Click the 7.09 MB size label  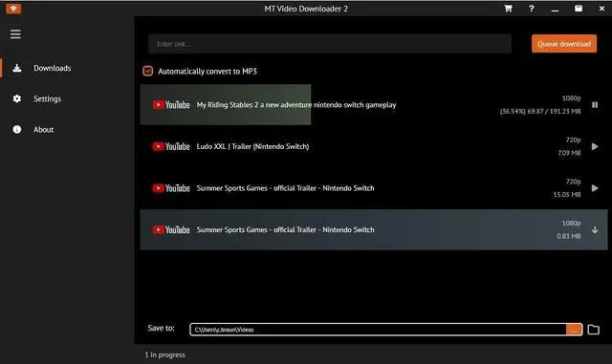569,153
